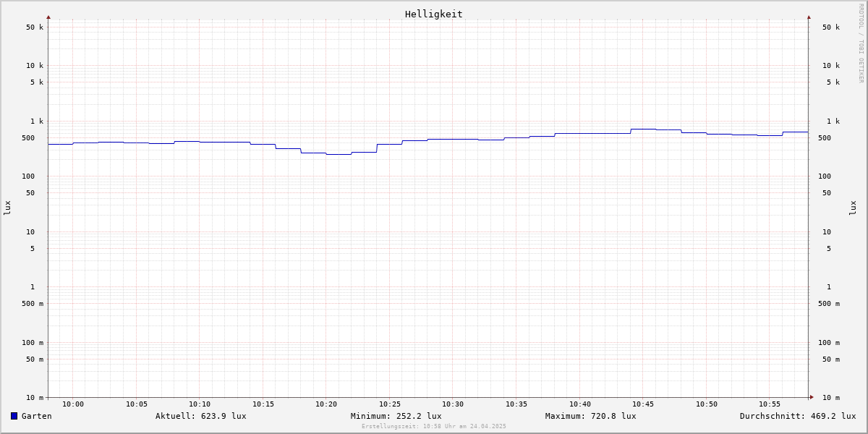
Task: Click the 10:00 time axis label
Action: [x=73, y=404]
